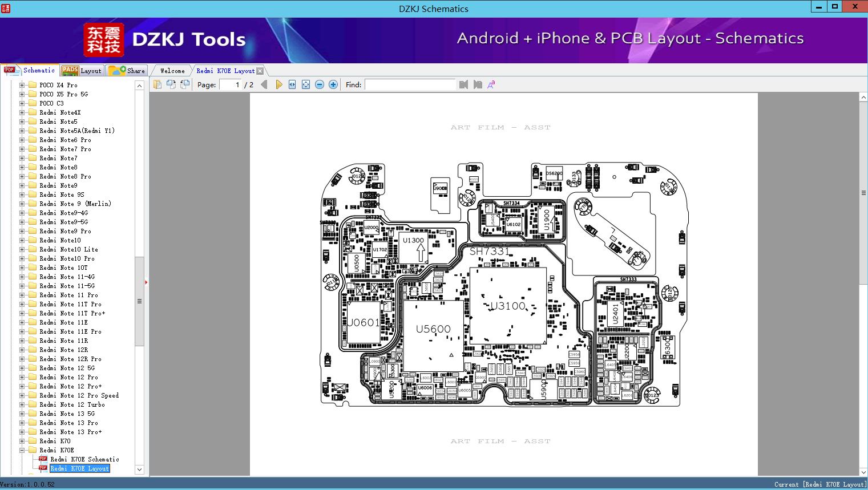868x490 pixels.
Task: Close the Redmi K70E Layout tab
Action: click(x=260, y=71)
